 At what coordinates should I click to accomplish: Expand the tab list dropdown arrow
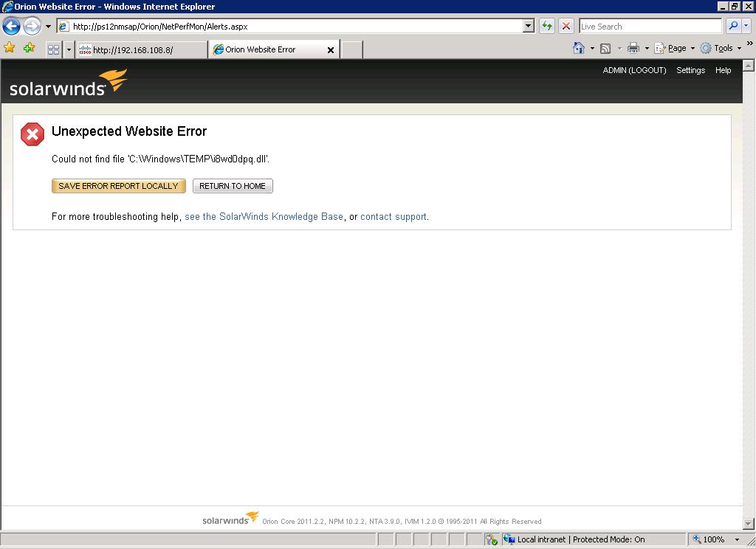point(69,49)
